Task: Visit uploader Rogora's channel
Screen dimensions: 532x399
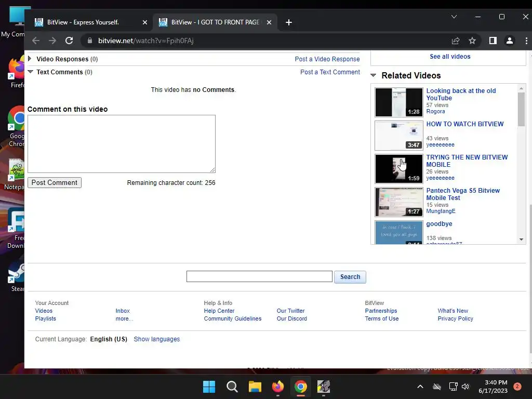Action: tap(436, 111)
